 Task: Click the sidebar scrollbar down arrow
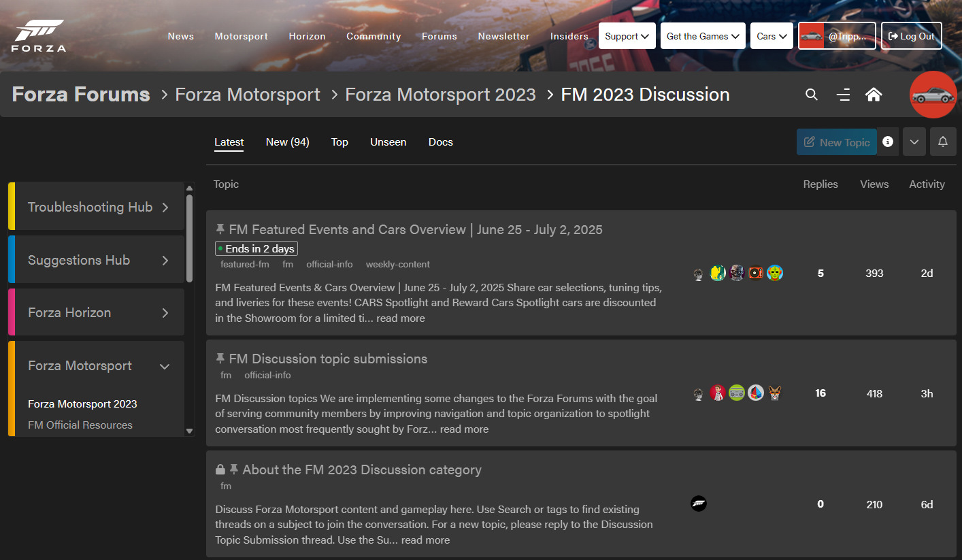pyautogui.click(x=189, y=431)
